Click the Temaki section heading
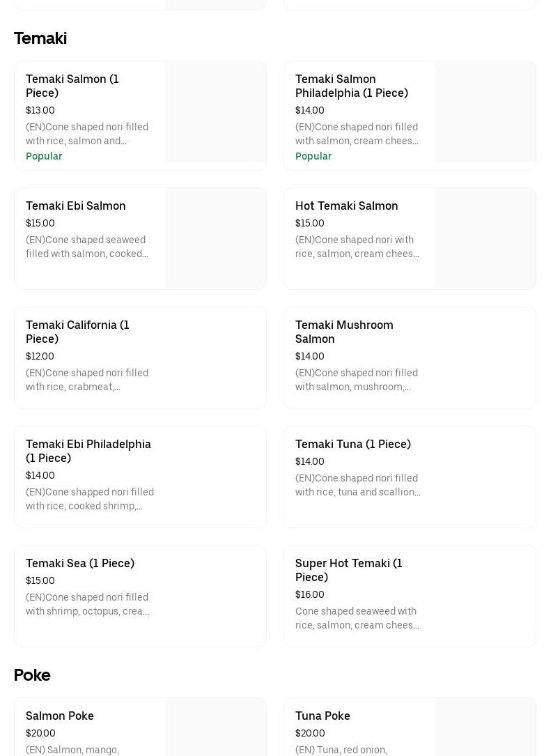Viewport: 560px width, 756px height. click(40, 38)
